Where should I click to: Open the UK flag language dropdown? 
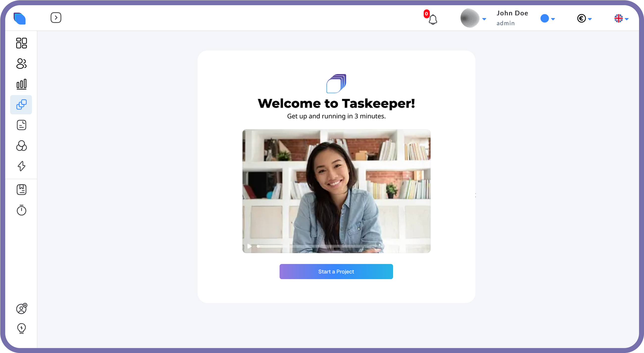621,19
